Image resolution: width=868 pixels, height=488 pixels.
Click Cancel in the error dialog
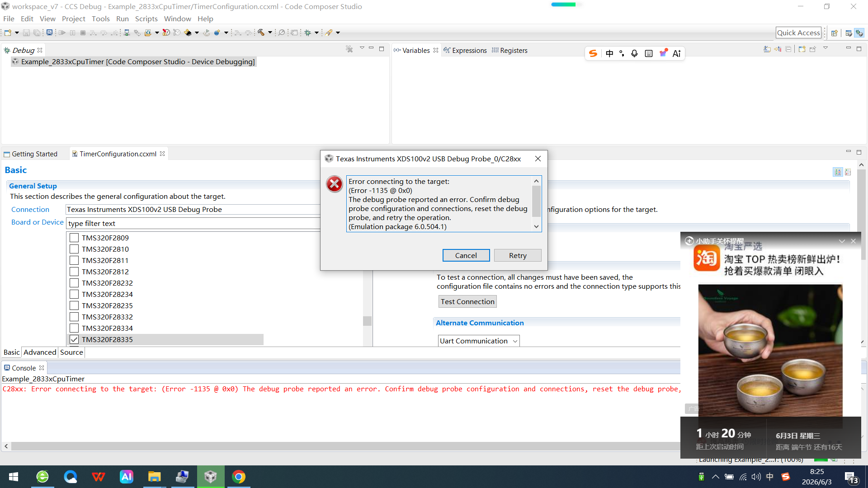click(466, 255)
